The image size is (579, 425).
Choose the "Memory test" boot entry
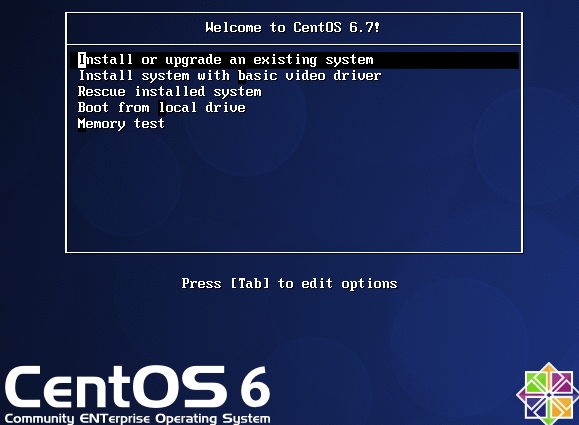coord(121,124)
